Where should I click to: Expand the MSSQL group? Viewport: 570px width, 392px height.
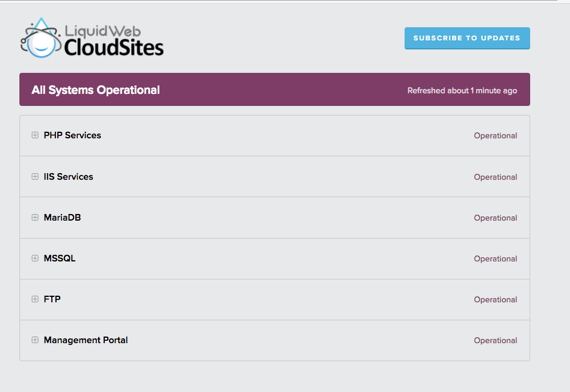pos(35,258)
